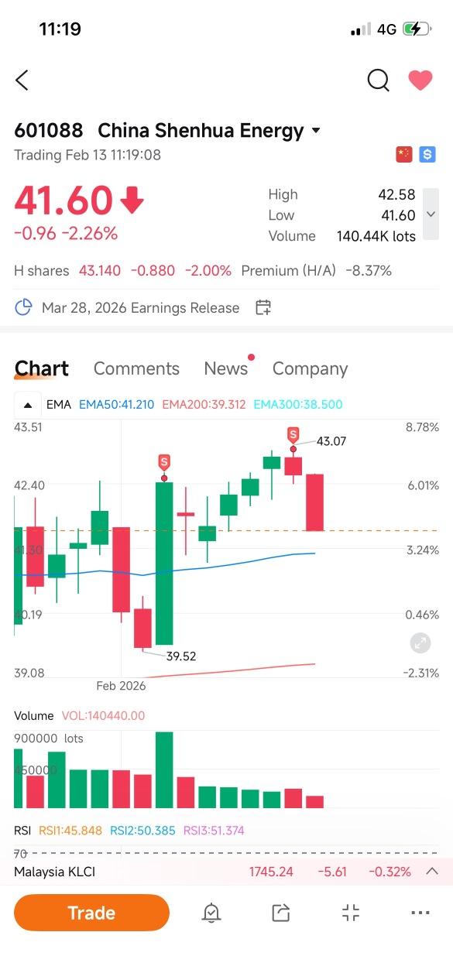Screen dimensions: 453x980
Task: Collapse the EMA indicator arrow toggle
Action: tap(27, 404)
